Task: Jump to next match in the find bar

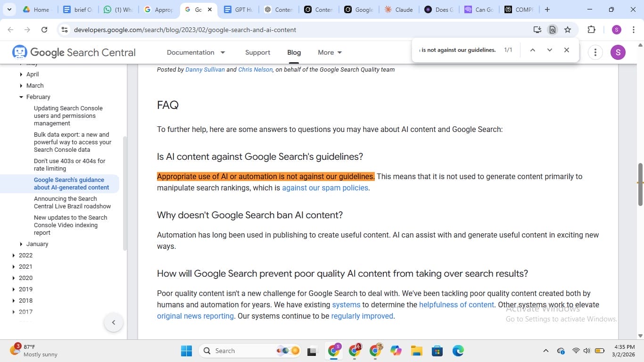Action: [549, 49]
